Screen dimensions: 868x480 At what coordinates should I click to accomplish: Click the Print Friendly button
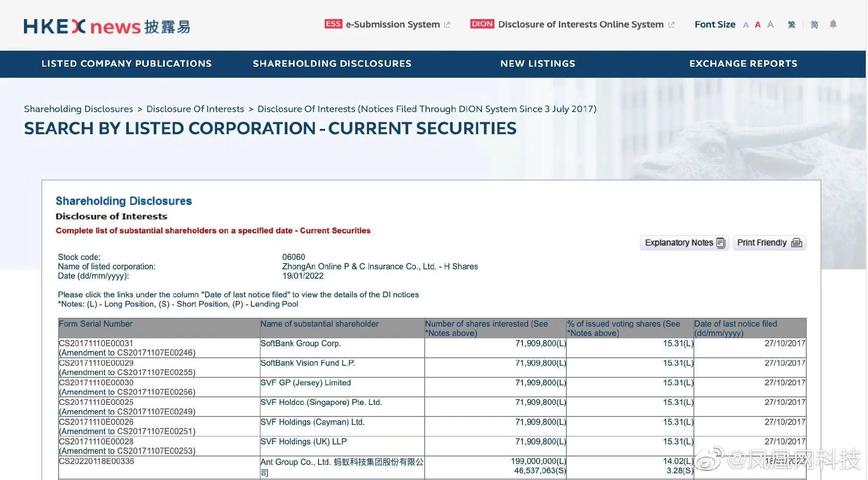[769, 243]
